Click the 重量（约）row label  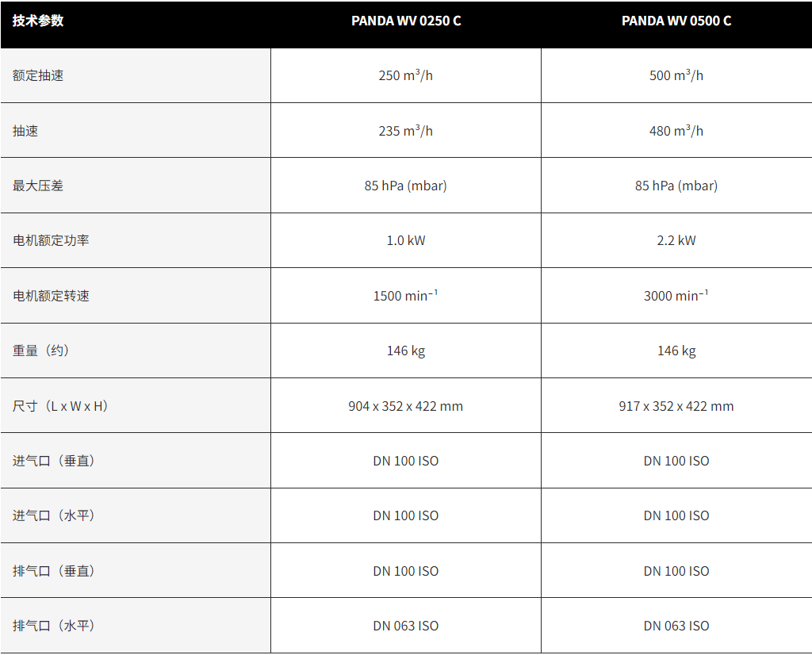click(x=41, y=350)
